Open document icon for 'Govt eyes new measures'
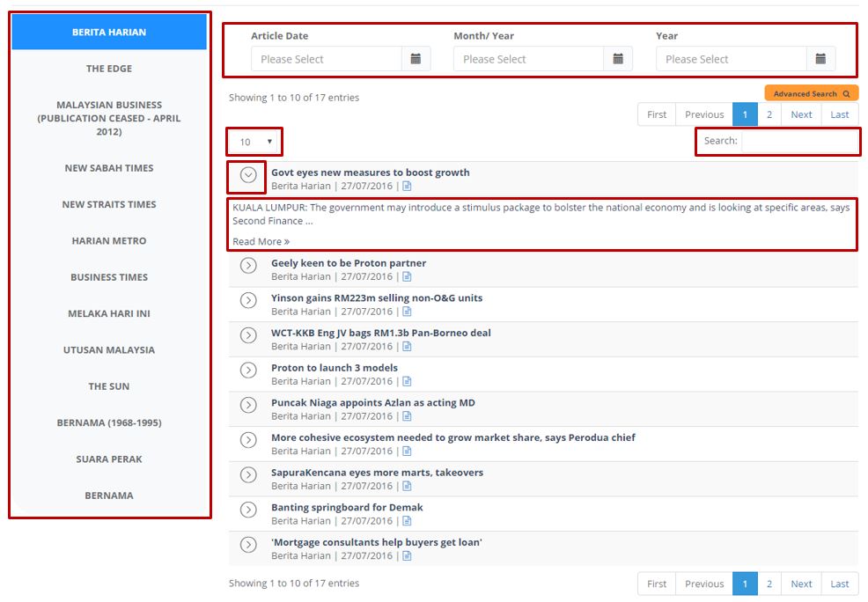Viewport: 868px width, 602px height. [407, 187]
